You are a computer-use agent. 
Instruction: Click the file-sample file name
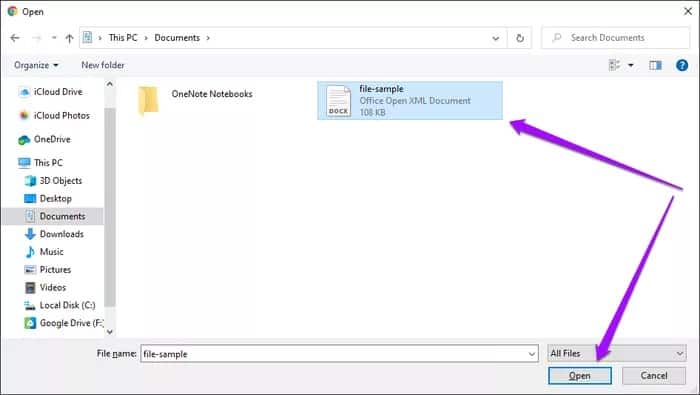click(381, 89)
